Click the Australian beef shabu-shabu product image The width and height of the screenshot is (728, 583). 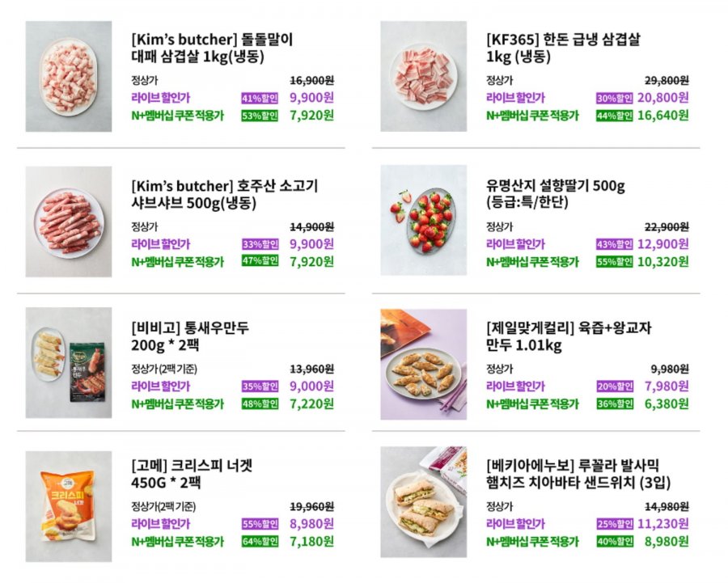tap(69, 222)
